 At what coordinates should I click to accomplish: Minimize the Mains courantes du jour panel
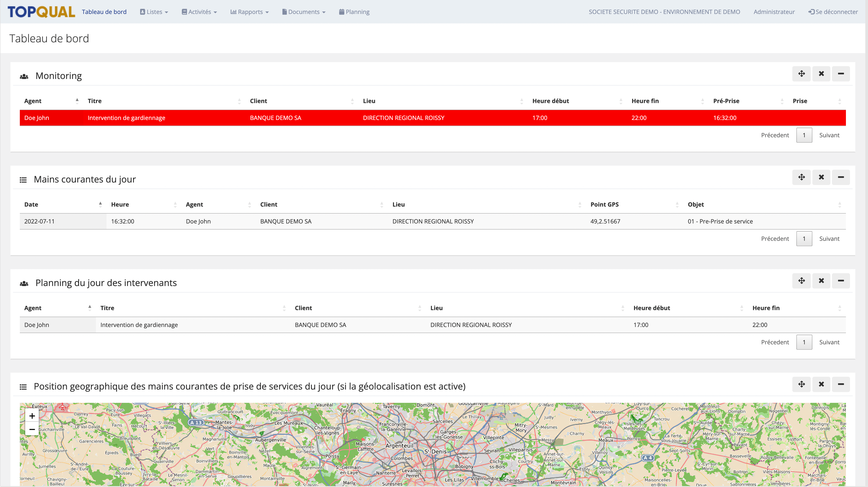pos(841,177)
